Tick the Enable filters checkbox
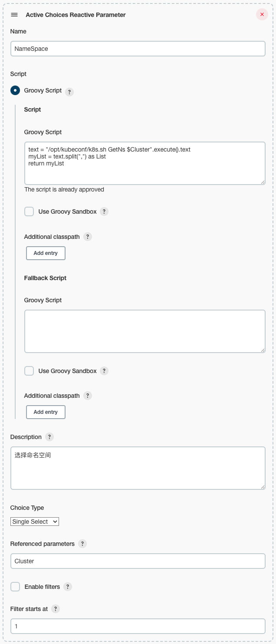 click(15, 587)
